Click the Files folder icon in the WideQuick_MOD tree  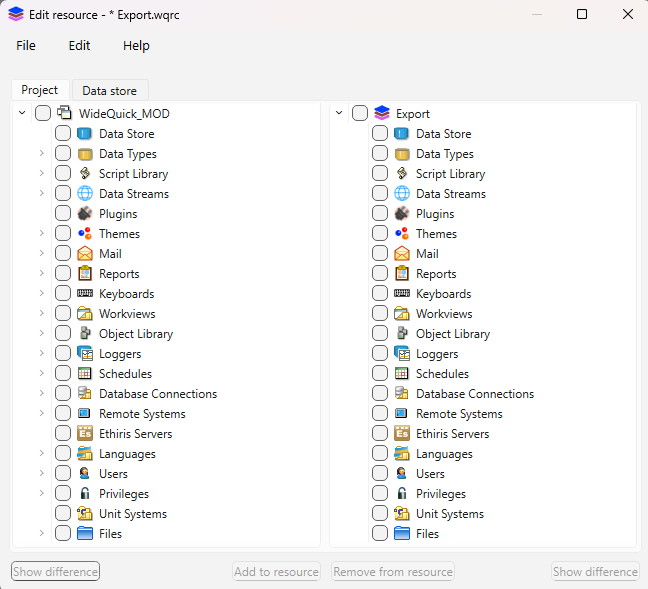(85, 533)
